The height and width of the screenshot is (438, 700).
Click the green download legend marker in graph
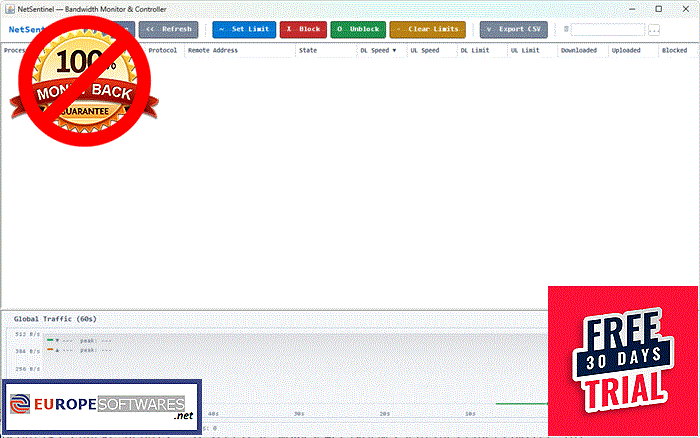[50, 340]
